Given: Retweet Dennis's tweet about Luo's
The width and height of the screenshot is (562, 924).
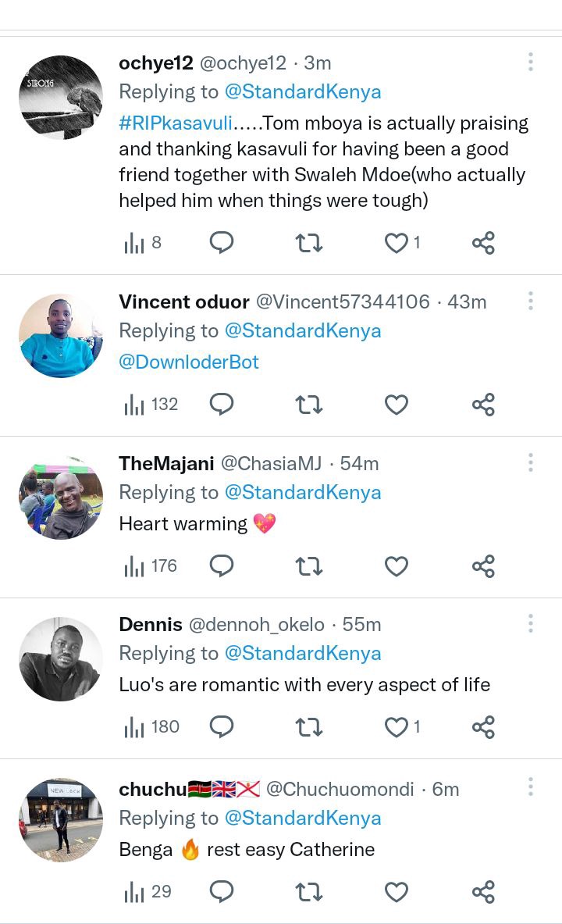Looking at the screenshot, I should point(309,727).
